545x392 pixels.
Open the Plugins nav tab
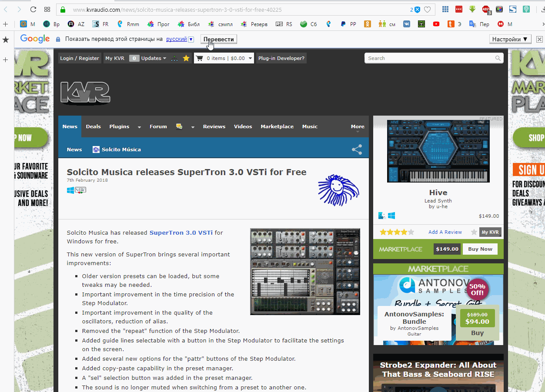coord(119,126)
